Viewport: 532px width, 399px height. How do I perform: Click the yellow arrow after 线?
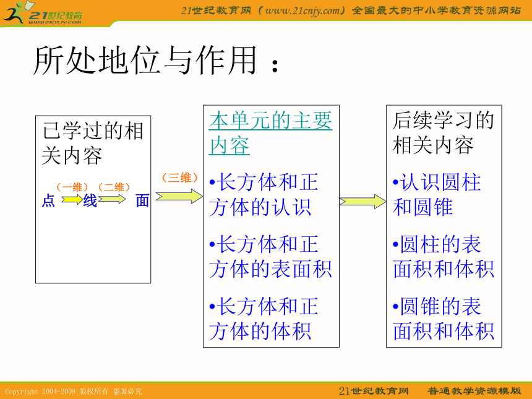112,199
